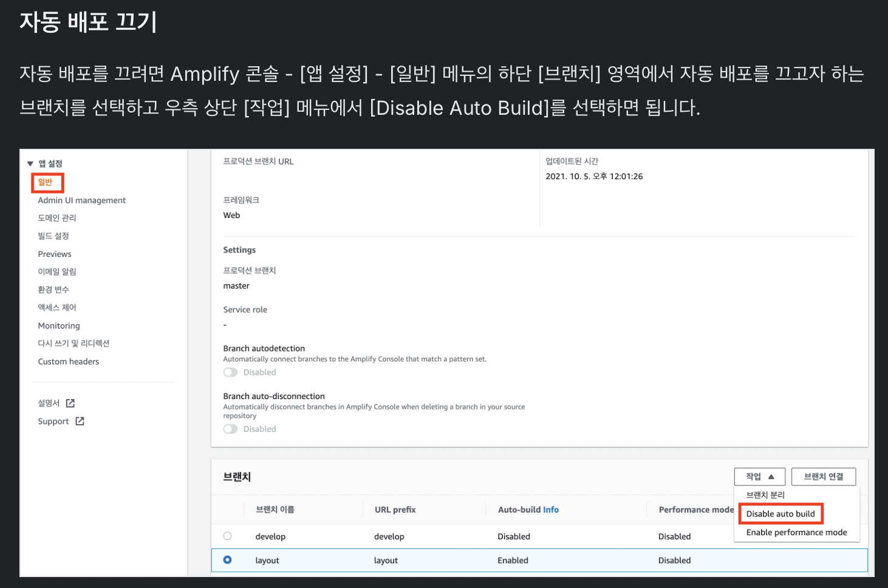Click the develop branch name cell
Image resolution: width=888 pixels, height=588 pixels.
tap(270, 536)
